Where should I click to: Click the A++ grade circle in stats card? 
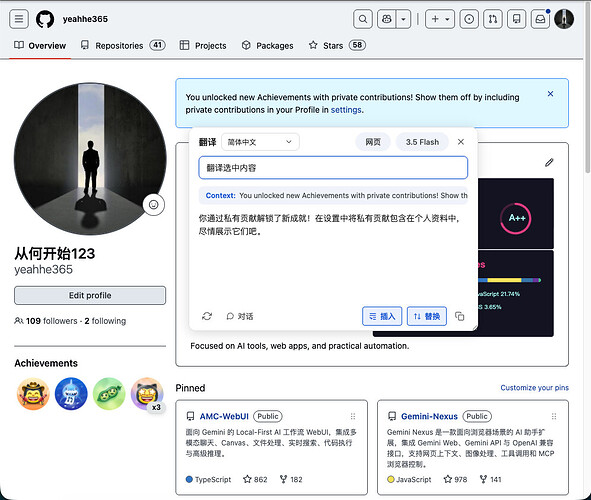(x=516, y=218)
